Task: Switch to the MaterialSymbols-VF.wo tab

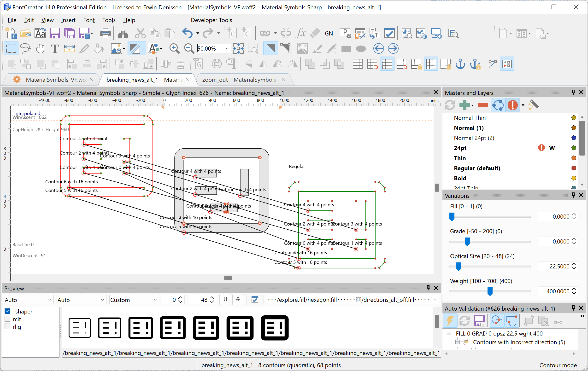Action: [x=51, y=80]
